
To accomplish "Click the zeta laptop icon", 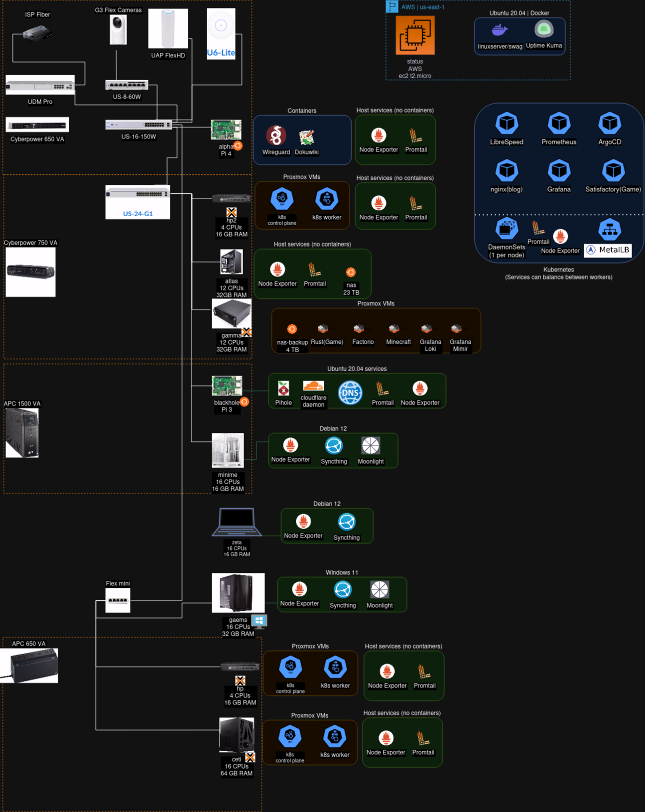I will click(x=237, y=522).
